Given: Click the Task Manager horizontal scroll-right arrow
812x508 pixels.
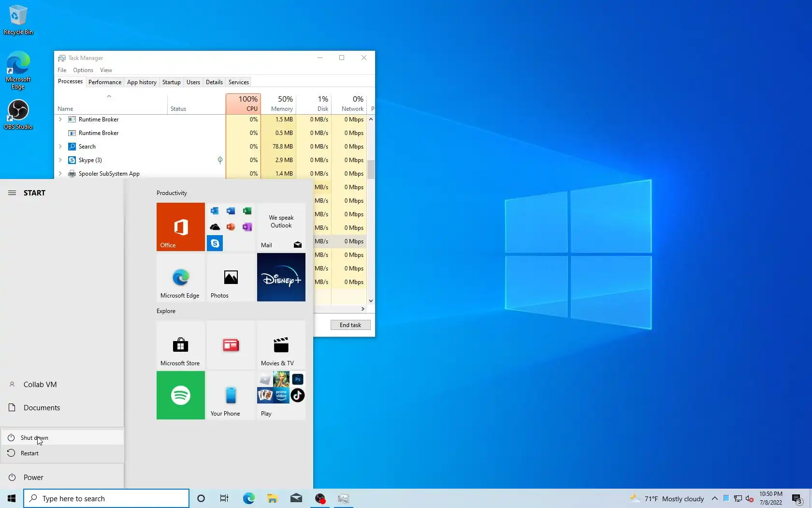Looking at the screenshot, I should pyautogui.click(x=363, y=309).
